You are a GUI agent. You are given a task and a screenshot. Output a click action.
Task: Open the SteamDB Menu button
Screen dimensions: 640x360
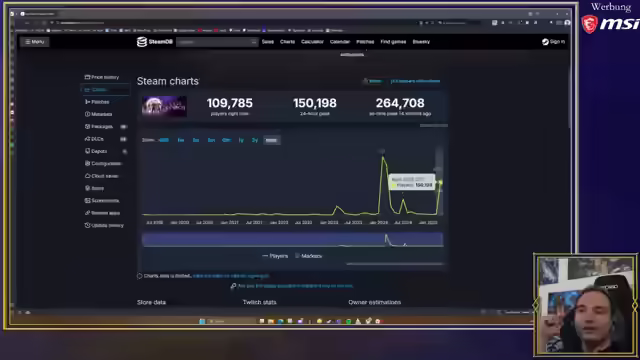(x=35, y=42)
